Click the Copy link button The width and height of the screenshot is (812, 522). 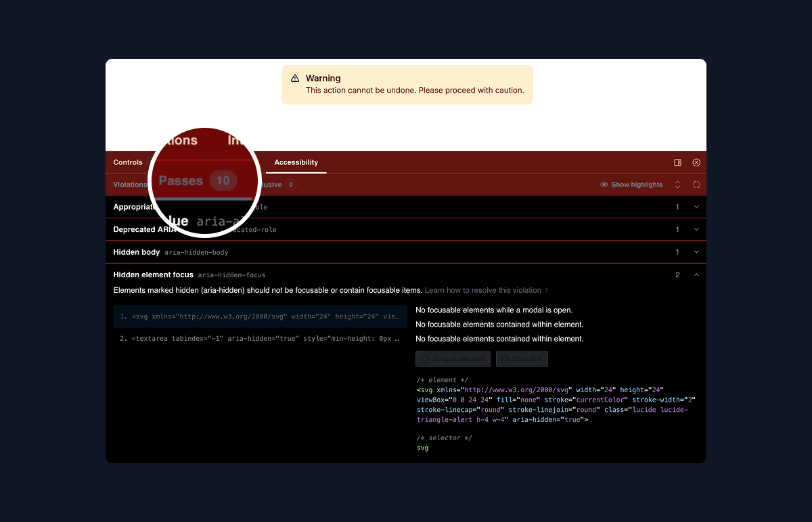coord(522,358)
